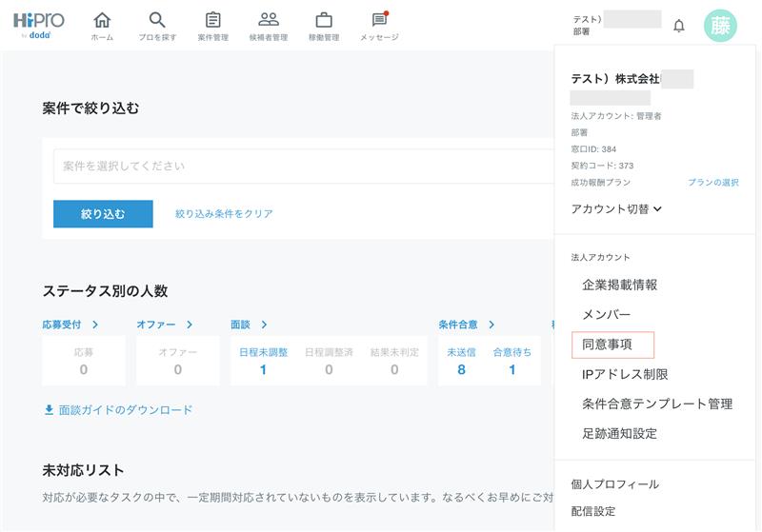The height and width of the screenshot is (532, 762).
Task: Click the notification bell icon
Action: pyautogui.click(x=679, y=26)
